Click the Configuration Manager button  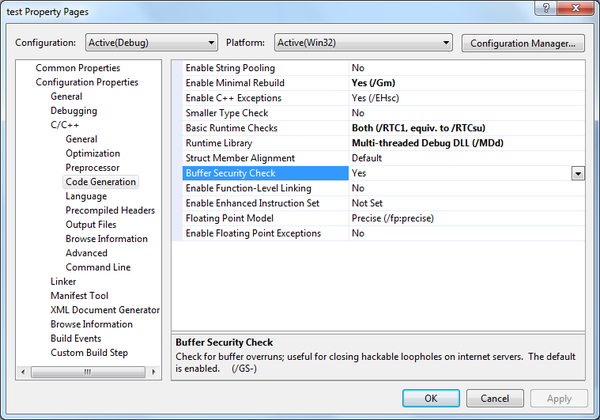[523, 43]
